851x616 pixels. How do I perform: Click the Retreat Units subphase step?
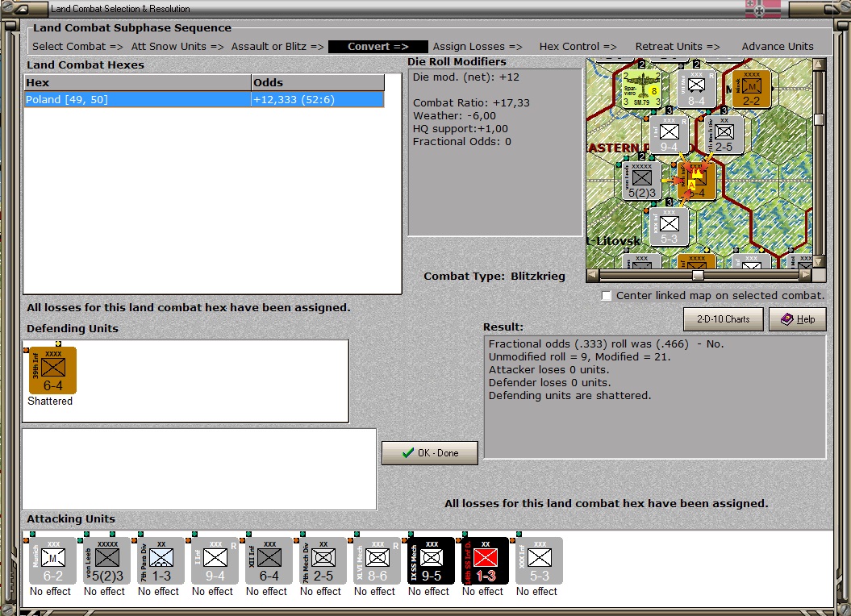click(x=678, y=47)
